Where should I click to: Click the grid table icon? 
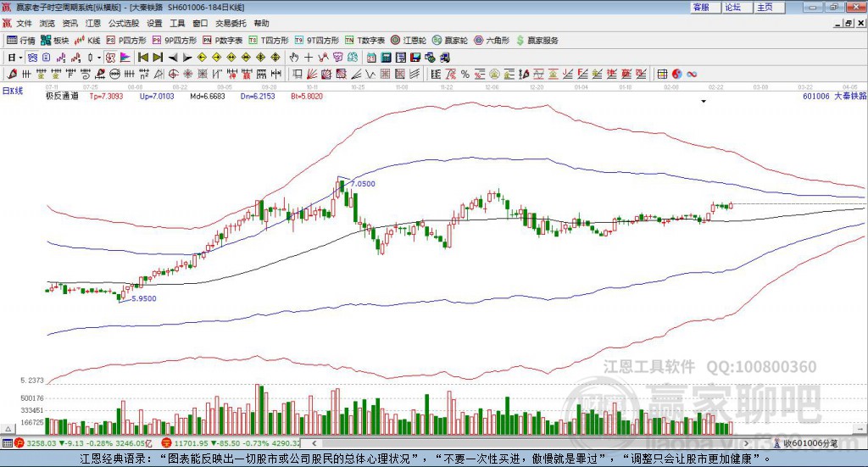(662, 74)
